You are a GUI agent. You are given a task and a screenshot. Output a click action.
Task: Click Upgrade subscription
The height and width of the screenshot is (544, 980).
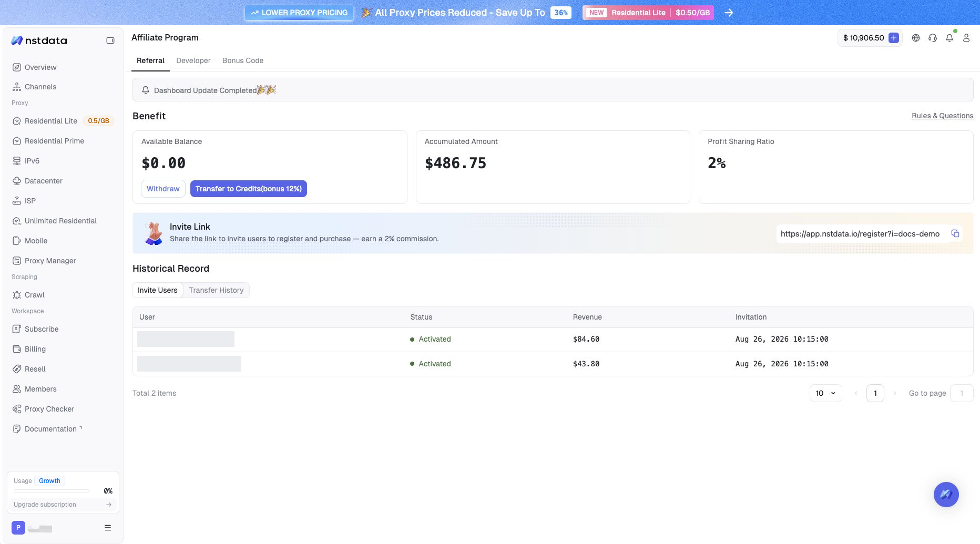(63, 505)
